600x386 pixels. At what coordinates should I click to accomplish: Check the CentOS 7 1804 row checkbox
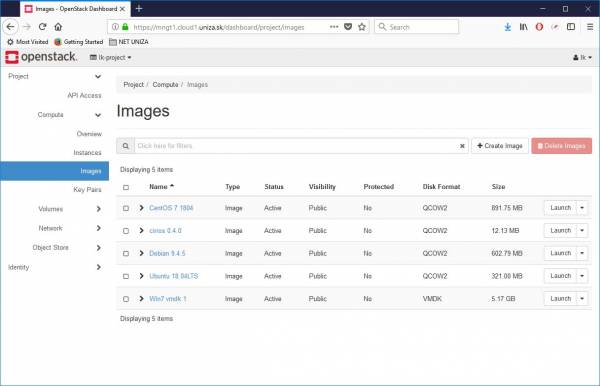tap(126, 208)
